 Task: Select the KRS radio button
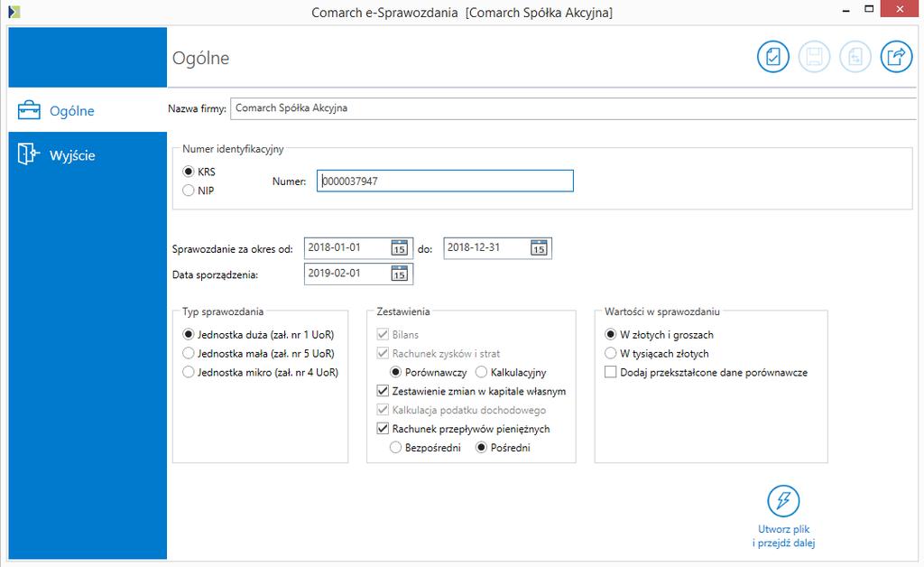click(x=188, y=172)
